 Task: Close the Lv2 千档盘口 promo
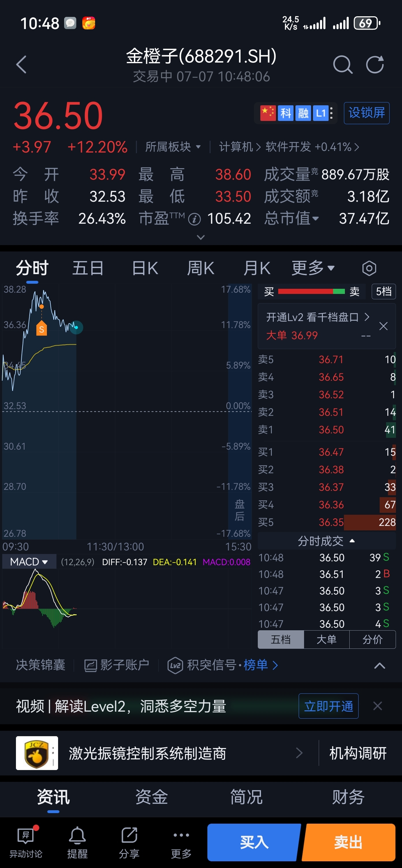tap(383, 326)
